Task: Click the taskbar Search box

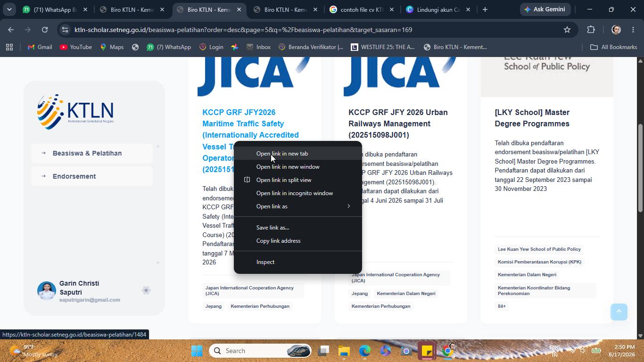Action: point(261,351)
